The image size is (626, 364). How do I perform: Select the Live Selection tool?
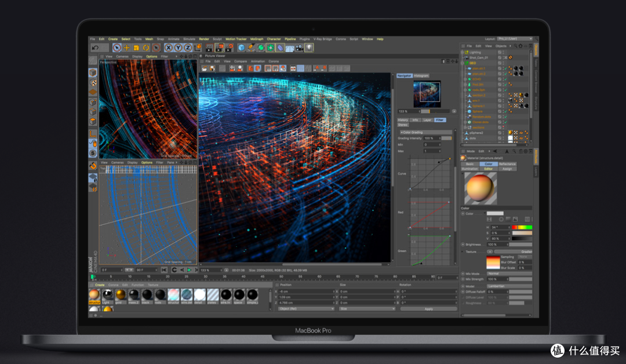pos(117,48)
